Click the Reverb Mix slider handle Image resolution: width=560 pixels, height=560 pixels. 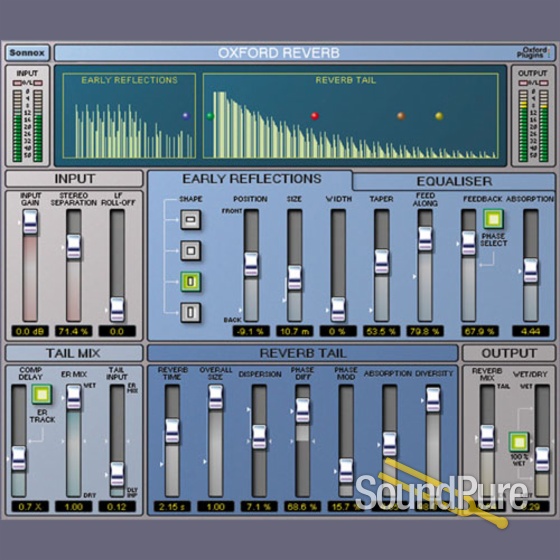click(x=487, y=438)
